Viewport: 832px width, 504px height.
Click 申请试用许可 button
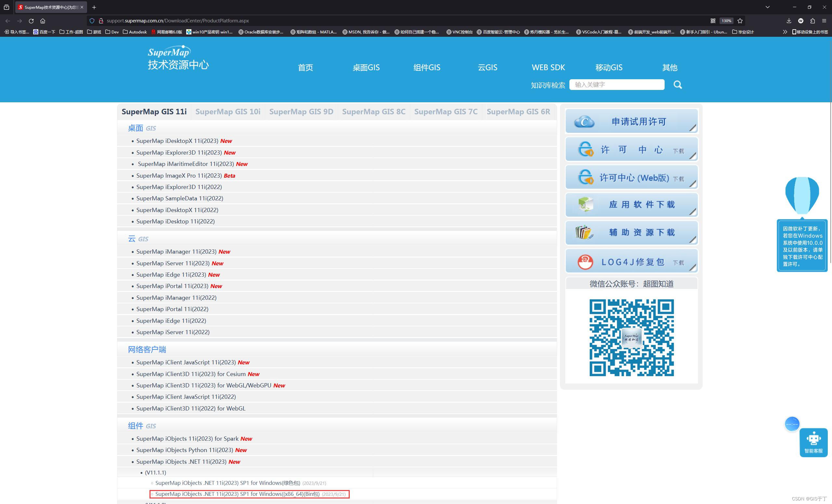(x=631, y=121)
